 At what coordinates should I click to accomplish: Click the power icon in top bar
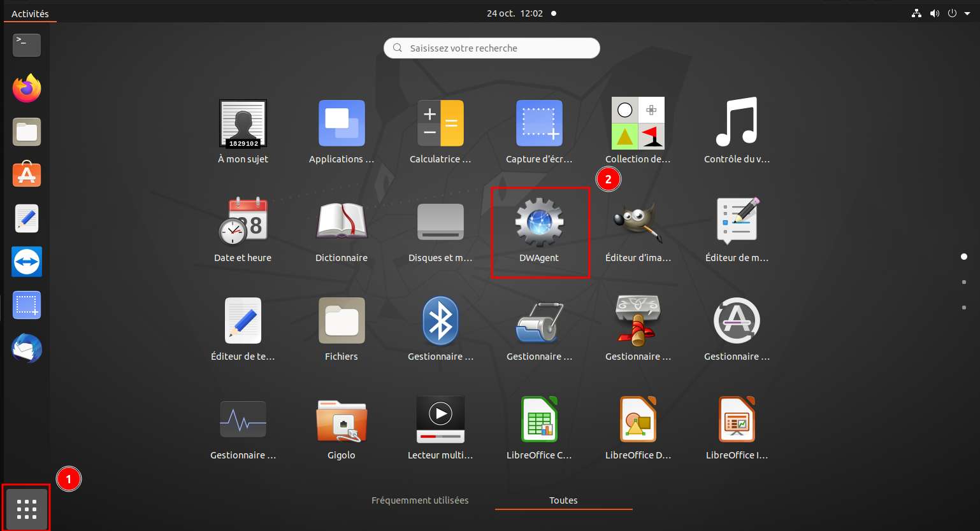coord(952,13)
